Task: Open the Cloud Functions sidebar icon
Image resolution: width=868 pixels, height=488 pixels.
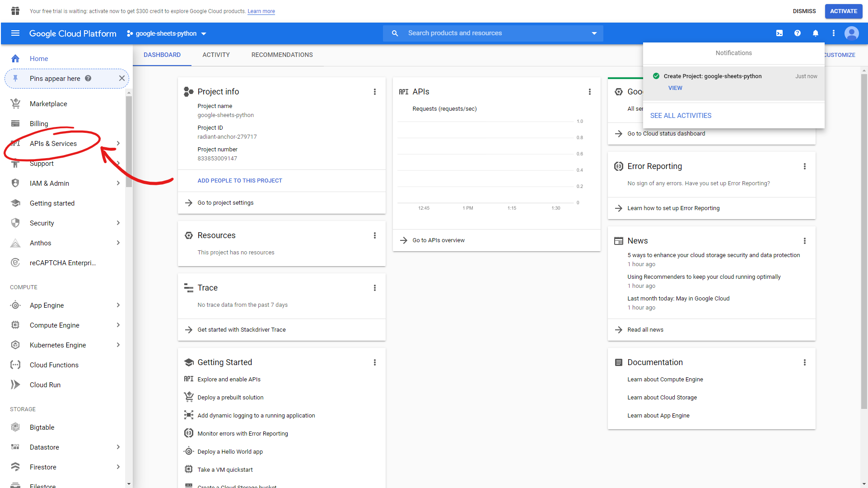Action: pos(15,365)
